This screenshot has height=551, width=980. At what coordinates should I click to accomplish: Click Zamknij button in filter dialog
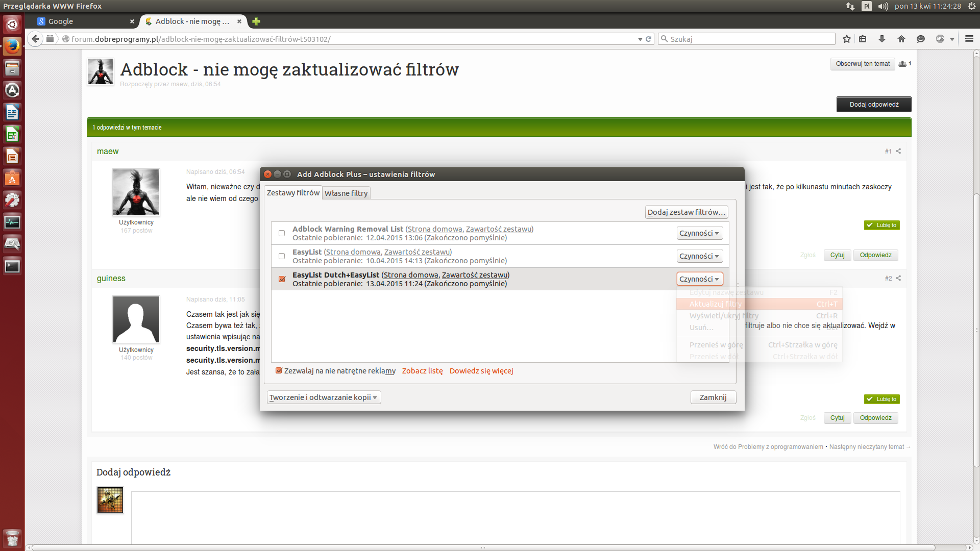[713, 397]
